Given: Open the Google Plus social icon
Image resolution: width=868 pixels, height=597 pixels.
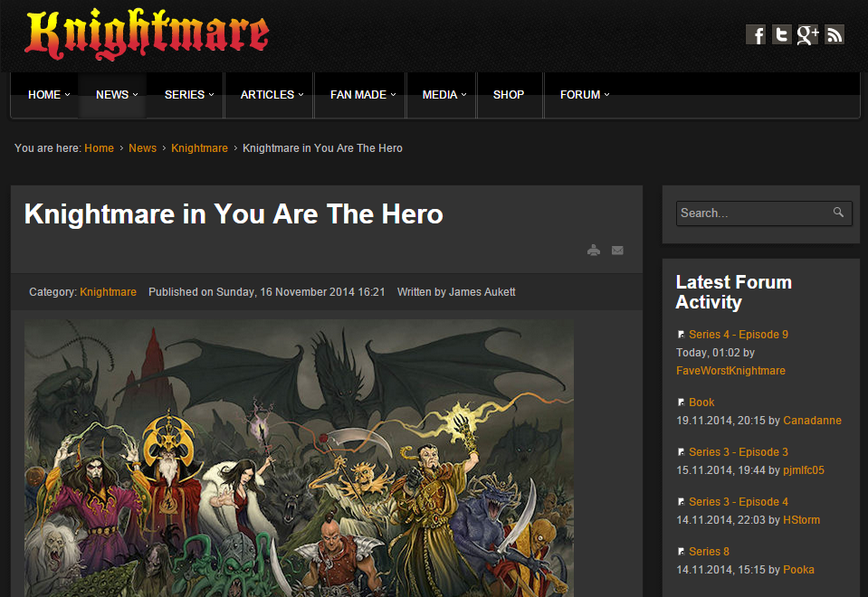Looking at the screenshot, I should [x=807, y=35].
